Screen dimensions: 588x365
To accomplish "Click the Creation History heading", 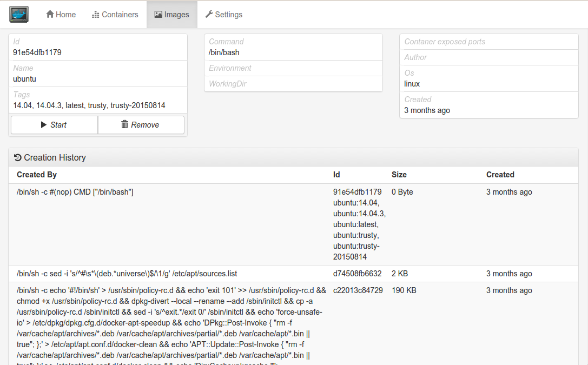I will tap(55, 158).
